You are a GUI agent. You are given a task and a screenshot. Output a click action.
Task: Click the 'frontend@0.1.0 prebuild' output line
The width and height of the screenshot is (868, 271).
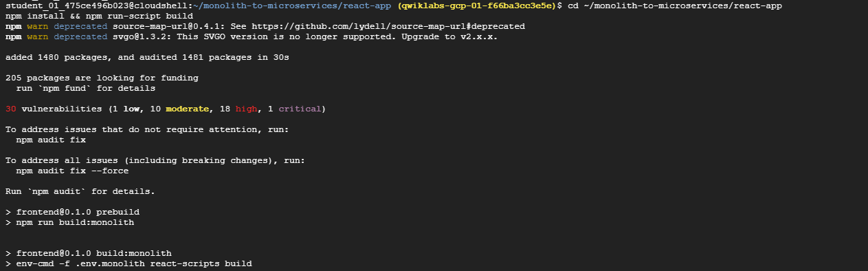[x=72, y=212]
